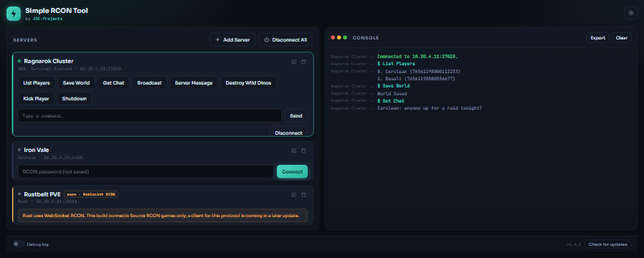Open the JDE-Projects author link
This screenshot has width=644, height=258.
click(x=48, y=19)
